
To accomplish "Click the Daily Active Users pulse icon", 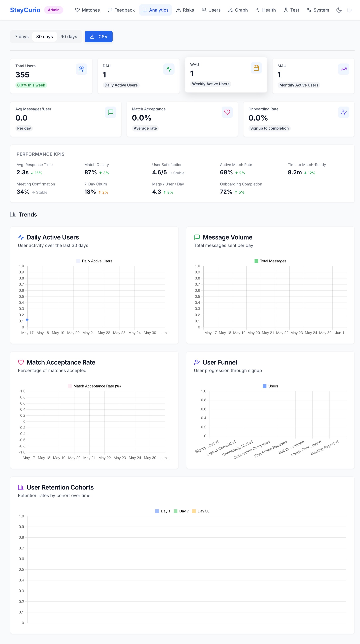I will (21, 237).
